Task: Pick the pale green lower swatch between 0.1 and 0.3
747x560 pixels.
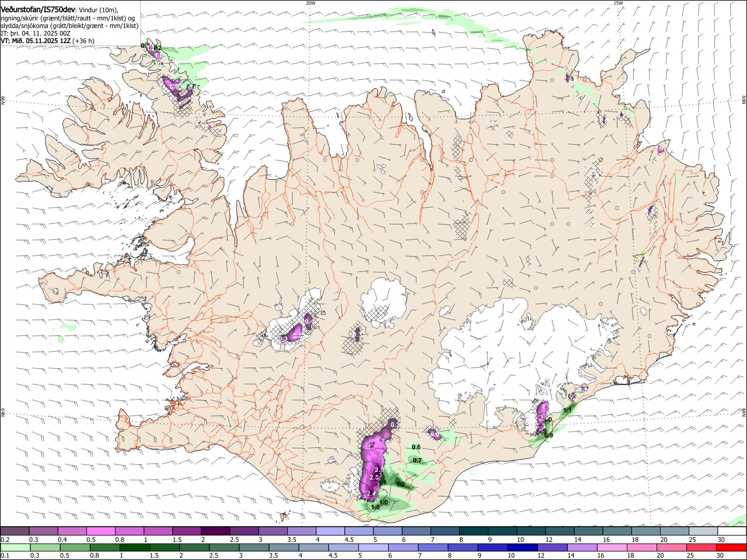Action: click(15, 547)
